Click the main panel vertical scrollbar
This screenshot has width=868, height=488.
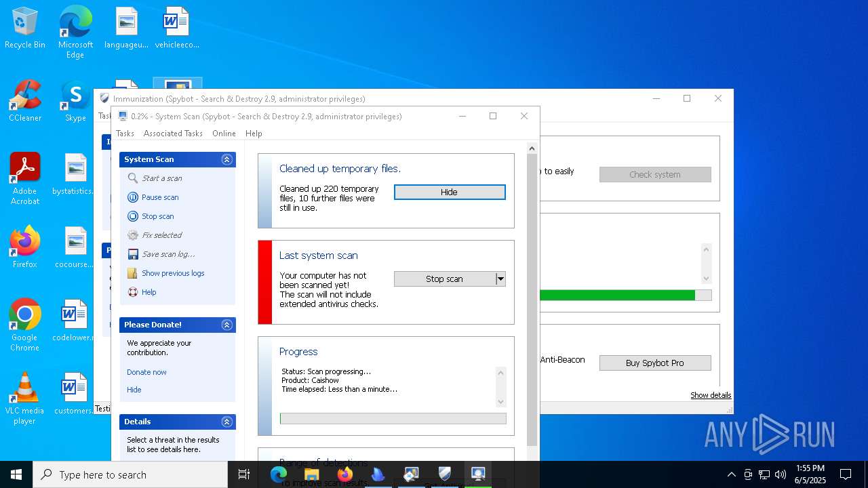coord(532,298)
